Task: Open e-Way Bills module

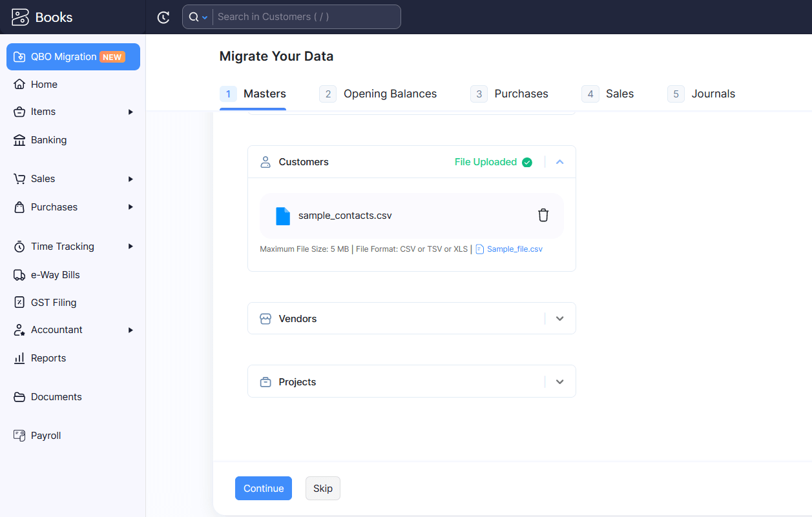Action: pos(55,275)
